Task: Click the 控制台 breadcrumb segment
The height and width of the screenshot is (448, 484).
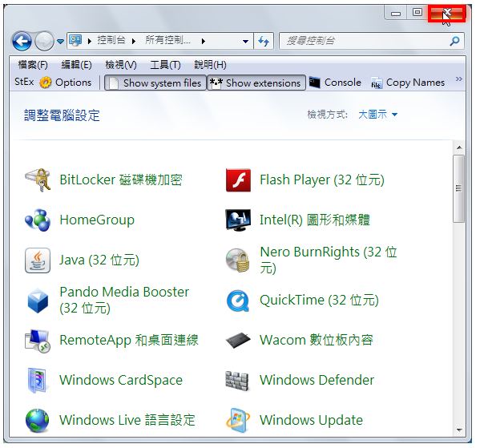Action: tap(111, 40)
